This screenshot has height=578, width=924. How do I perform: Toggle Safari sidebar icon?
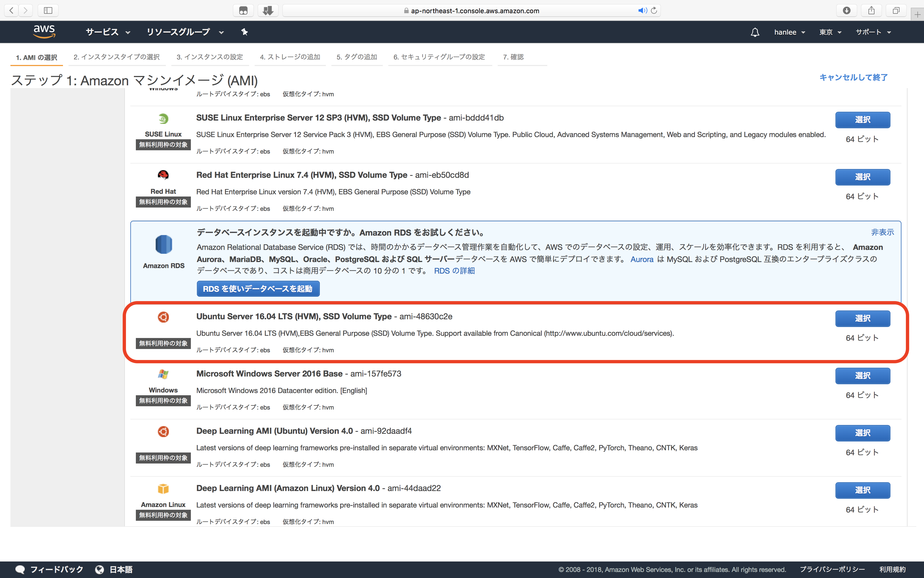click(48, 10)
